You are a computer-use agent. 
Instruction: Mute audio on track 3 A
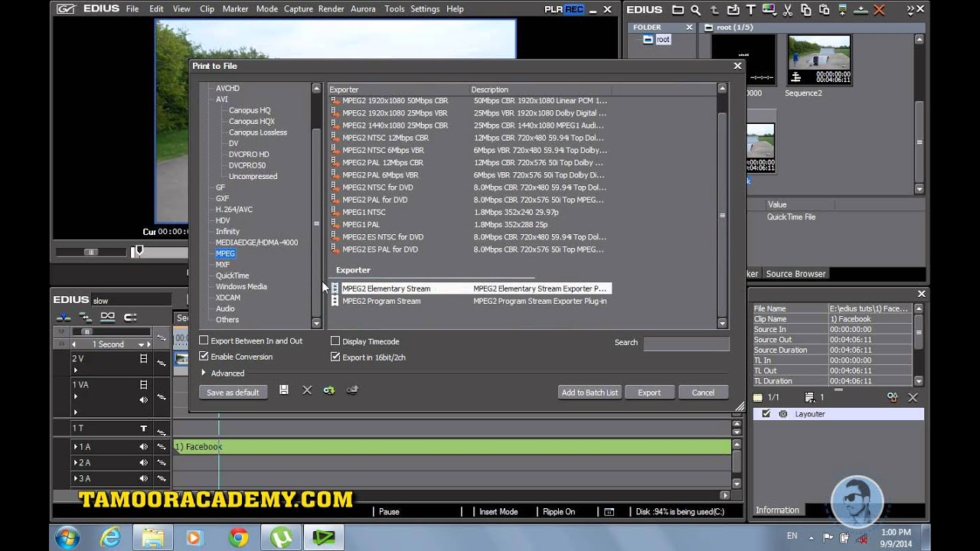pos(143,479)
